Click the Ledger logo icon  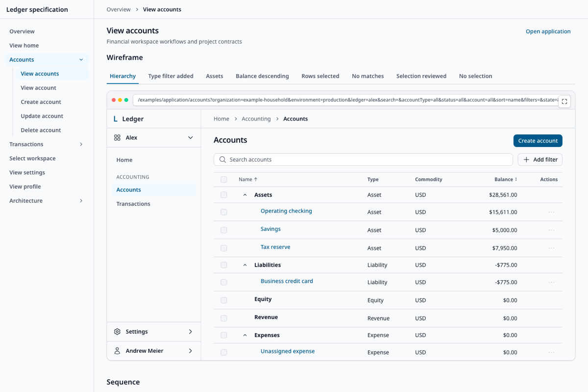[x=115, y=119]
